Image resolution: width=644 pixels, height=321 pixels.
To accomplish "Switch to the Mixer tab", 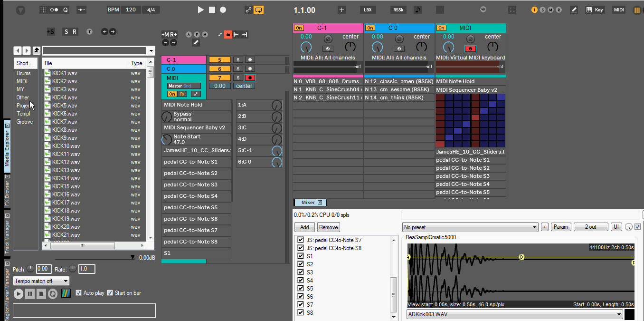I will click(x=308, y=203).
